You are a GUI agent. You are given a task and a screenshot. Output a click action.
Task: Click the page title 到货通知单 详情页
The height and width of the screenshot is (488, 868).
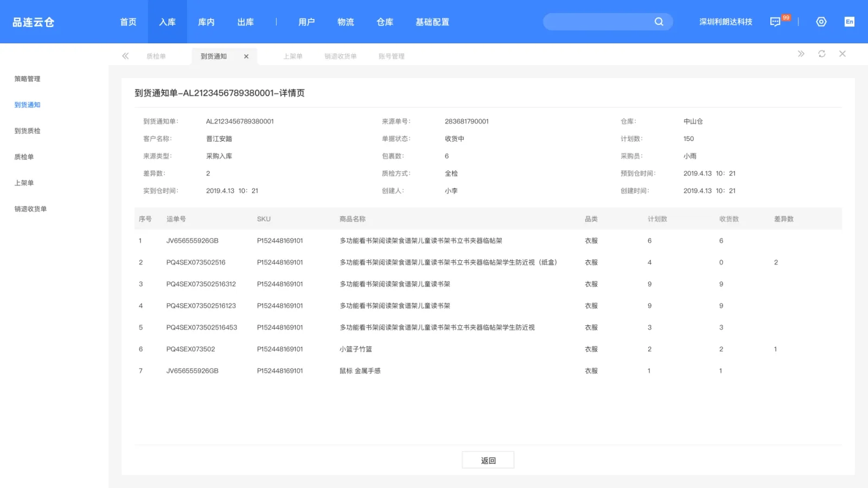pos(220,93)
